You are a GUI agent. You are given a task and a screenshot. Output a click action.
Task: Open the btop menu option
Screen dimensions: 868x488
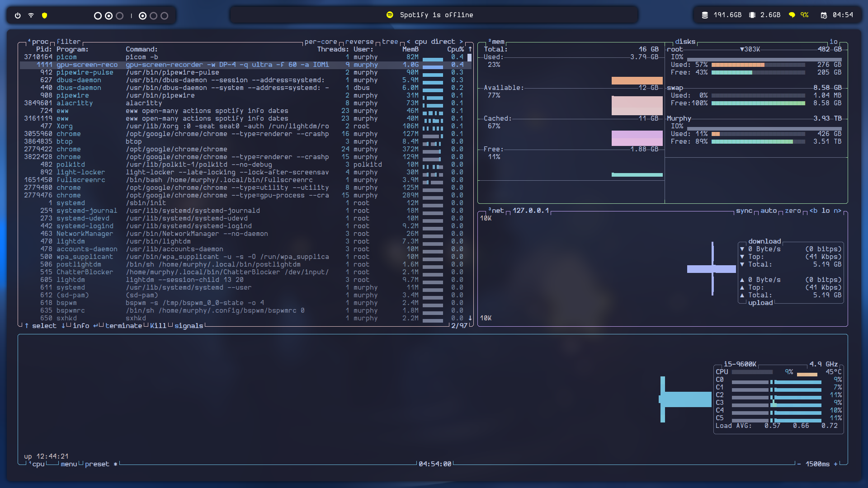coord(69,464)
